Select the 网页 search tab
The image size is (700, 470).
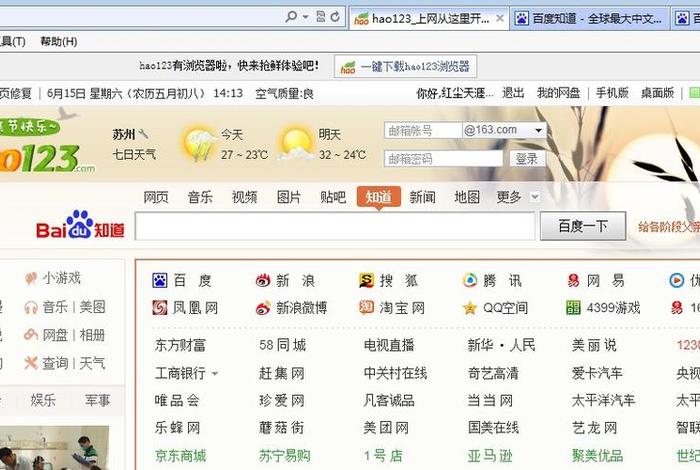coord(156,197)
